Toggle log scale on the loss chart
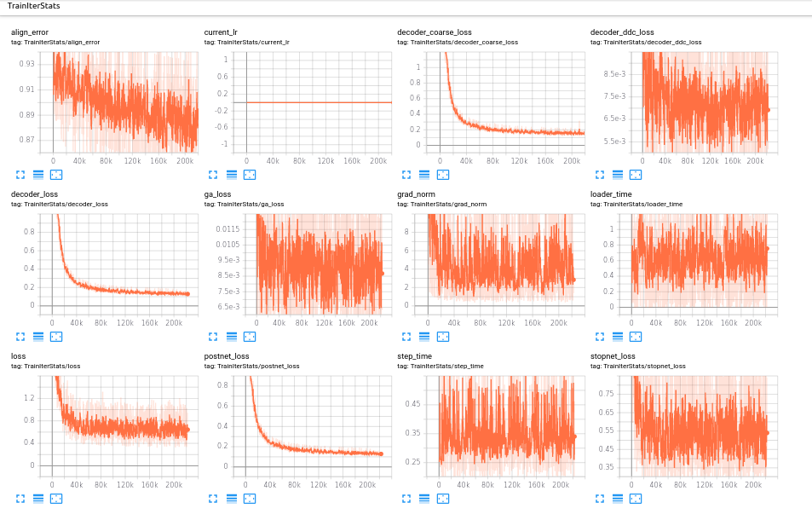Image resolution: width=812 pixels, height=514 pixels. (x=38, y=498)
